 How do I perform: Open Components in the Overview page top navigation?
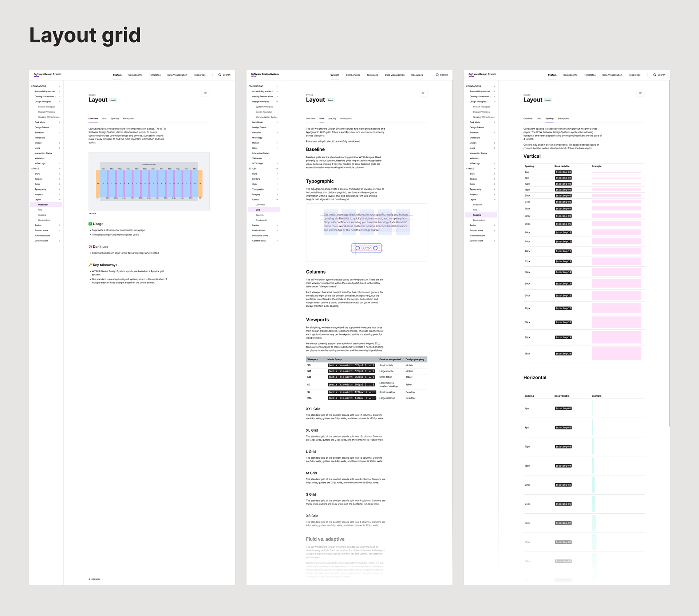click(135, 75)
